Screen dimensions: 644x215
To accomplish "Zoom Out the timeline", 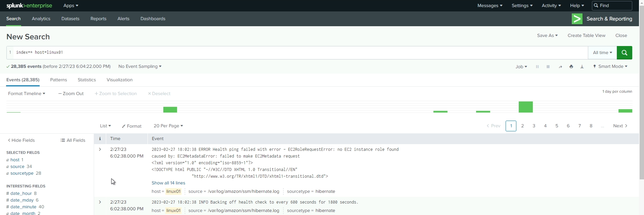I will click(x=71, y=94).
